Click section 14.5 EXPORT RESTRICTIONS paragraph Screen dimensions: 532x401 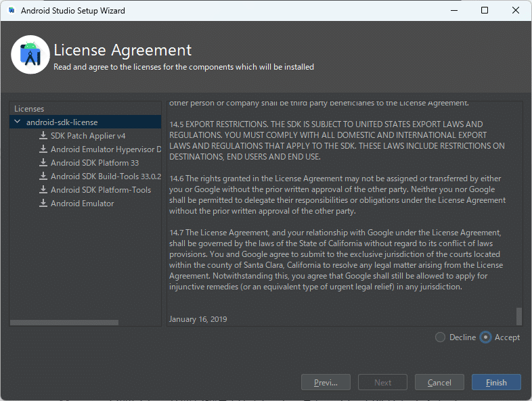337,141
